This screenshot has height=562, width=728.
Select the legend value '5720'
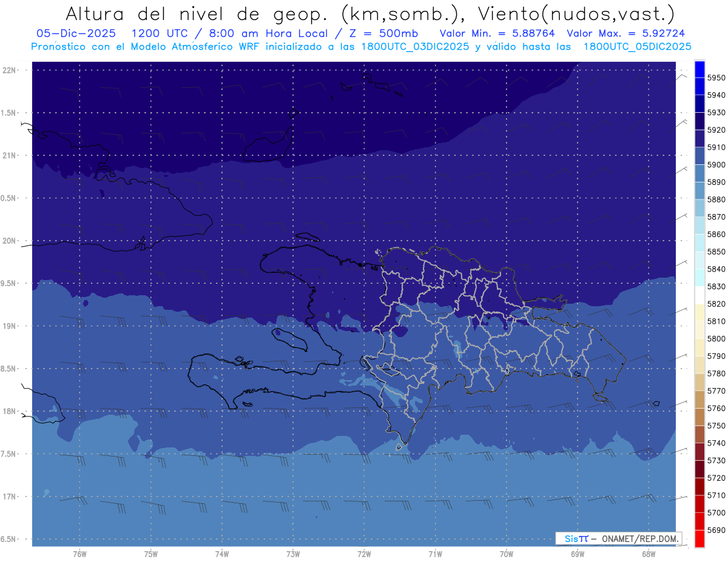tap(716, 478)
